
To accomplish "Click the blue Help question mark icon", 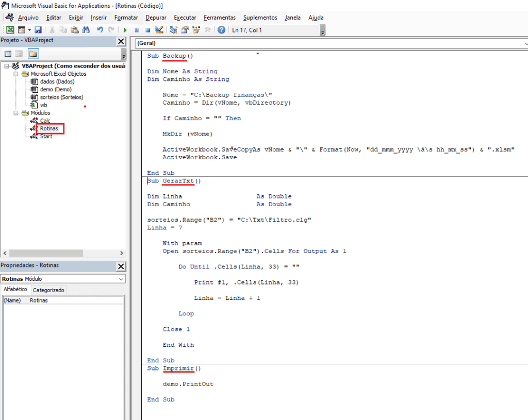I will (x=221, y=30).
